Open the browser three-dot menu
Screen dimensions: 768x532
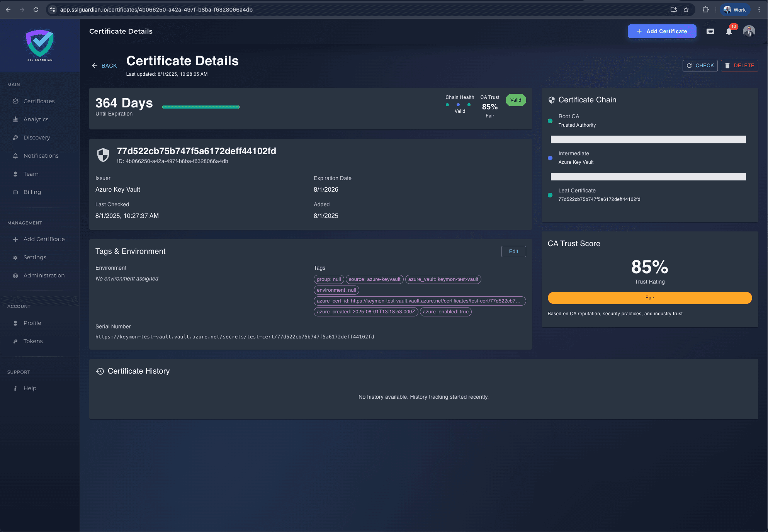point(759,10)
